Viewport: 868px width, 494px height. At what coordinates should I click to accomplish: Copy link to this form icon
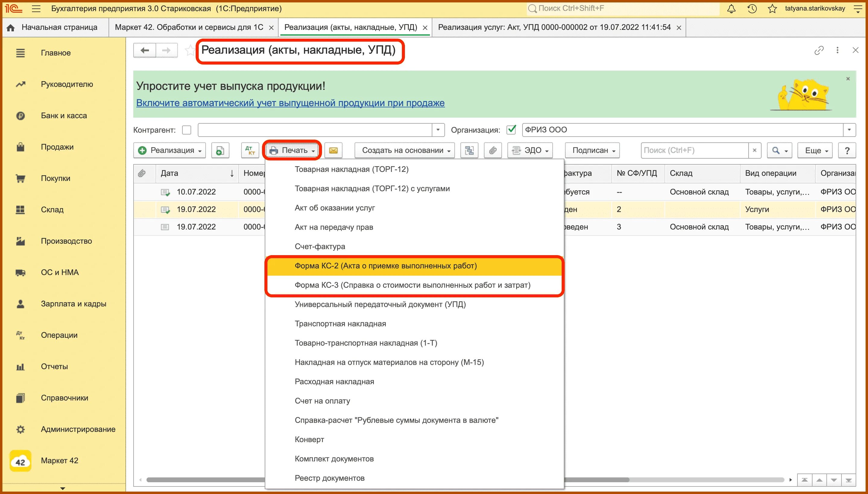click(x=819, y=50)
